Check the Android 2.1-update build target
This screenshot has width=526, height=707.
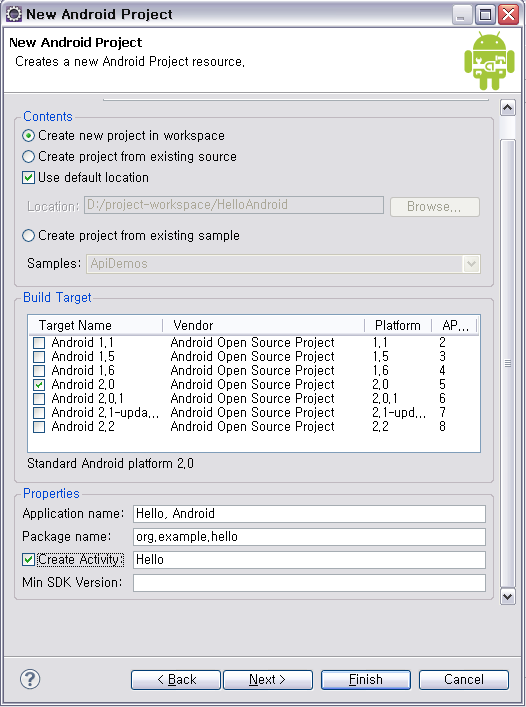39,413
